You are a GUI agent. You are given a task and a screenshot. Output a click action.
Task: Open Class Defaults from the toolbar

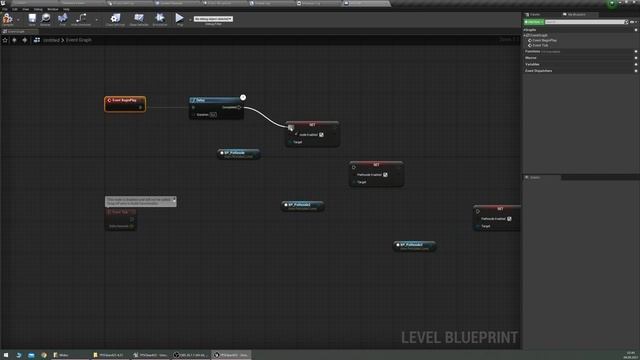[x=139, y=19]
